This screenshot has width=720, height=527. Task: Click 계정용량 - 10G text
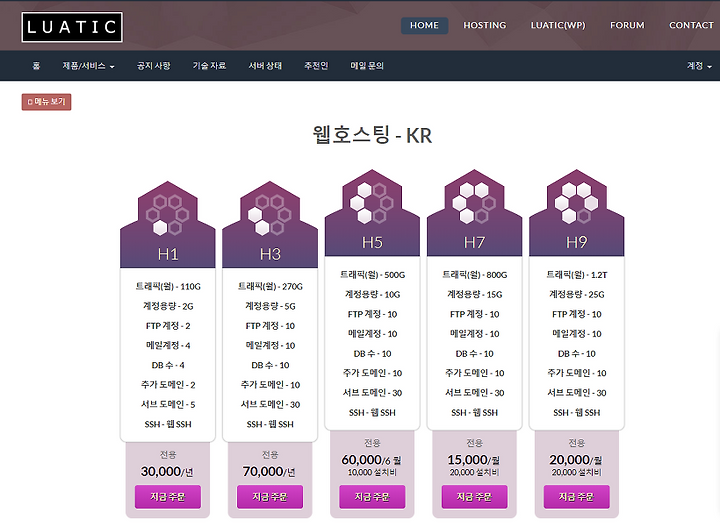(372, 294)
